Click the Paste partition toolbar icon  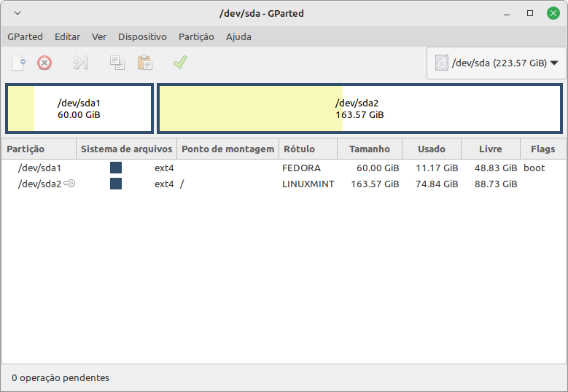pyautogui.click(x=145, y=63)
